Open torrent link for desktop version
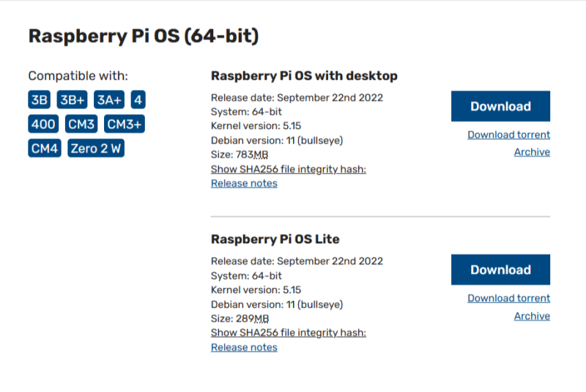586x392 pixels. click(x=508, y=135)
